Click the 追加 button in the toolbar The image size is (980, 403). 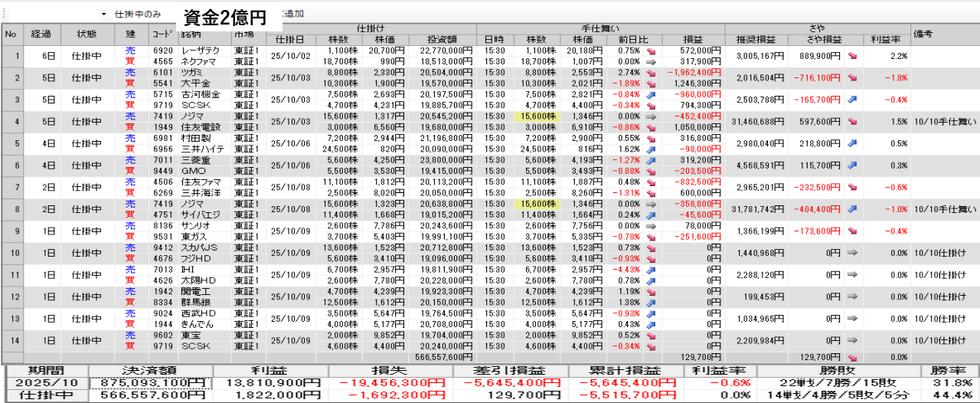(292, 15)
